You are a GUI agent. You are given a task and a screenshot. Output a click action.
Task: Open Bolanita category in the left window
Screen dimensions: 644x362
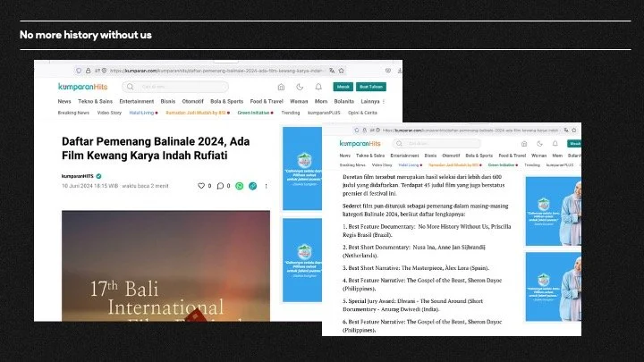click(x=343, y=101)
